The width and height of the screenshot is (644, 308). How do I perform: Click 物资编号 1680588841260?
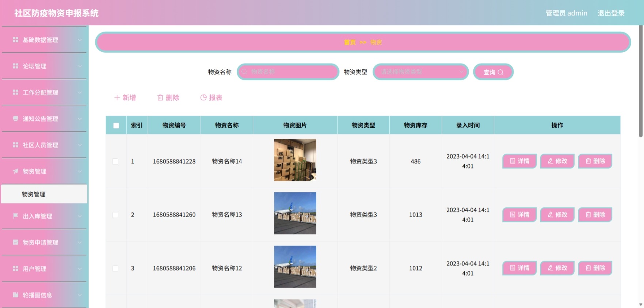click(174, 215)
